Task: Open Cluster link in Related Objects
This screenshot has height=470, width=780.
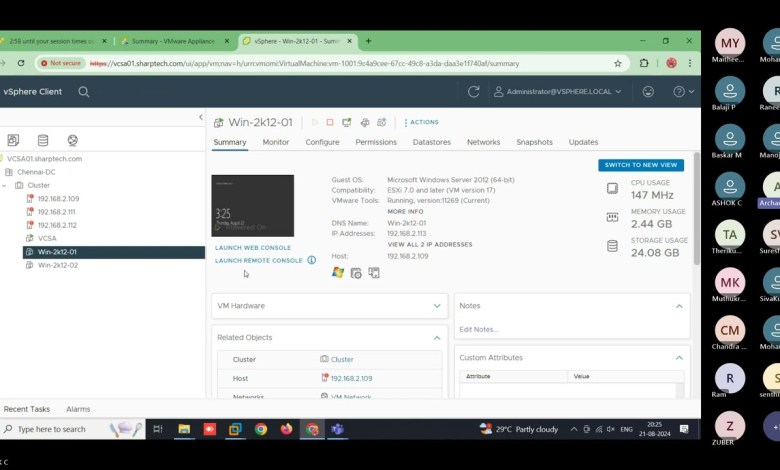Action: 342,359
